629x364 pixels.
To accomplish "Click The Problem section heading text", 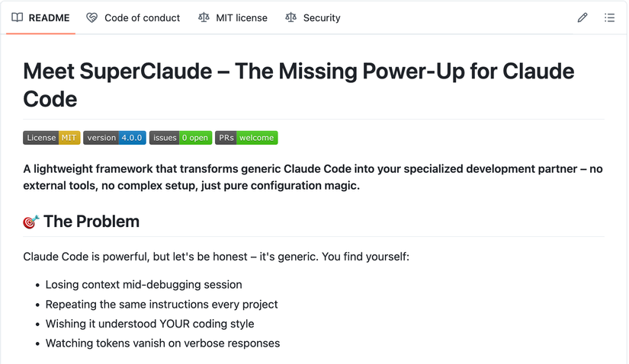I will coord(91,222).
